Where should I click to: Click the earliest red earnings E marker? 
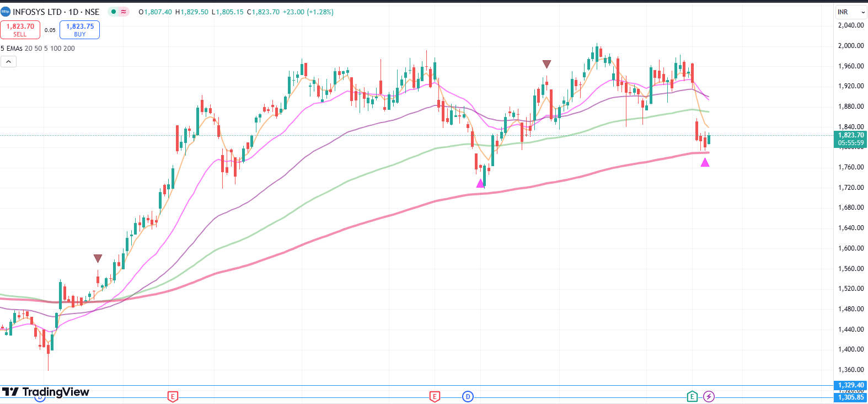pos(173,396)
